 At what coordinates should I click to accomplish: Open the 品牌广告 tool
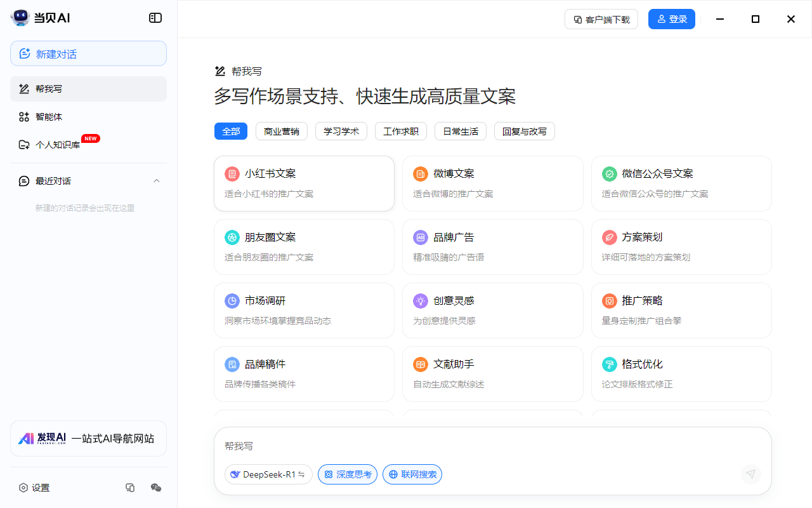493,247
